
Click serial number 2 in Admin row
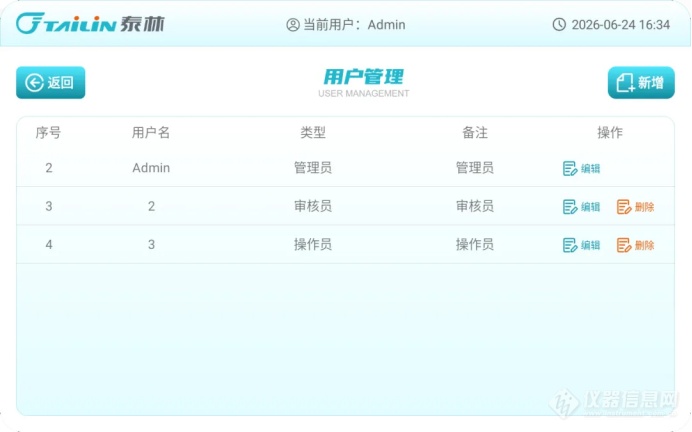(x=49, y=168)
